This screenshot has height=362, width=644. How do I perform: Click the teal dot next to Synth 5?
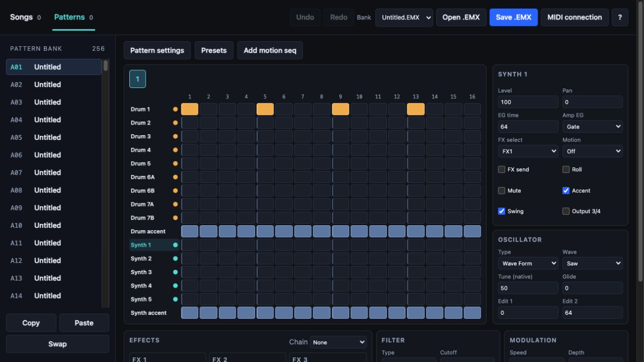point(176,299)
